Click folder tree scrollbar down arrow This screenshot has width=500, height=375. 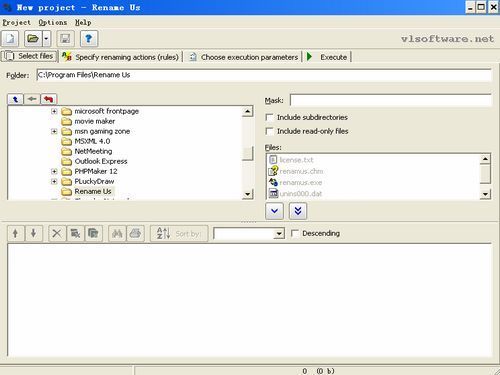tap(247, 194)
